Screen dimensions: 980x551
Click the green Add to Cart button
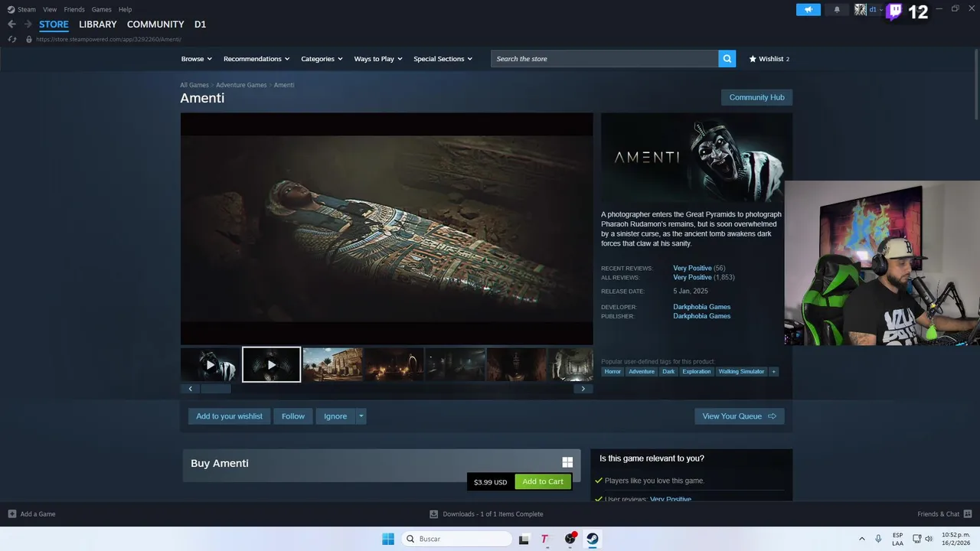(x=543, y=481)
